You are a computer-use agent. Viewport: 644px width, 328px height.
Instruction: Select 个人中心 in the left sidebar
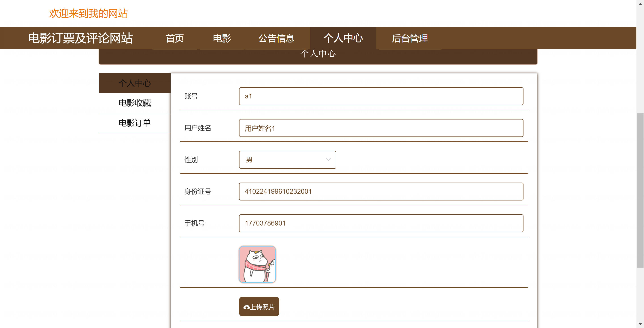tap(135, 83)
